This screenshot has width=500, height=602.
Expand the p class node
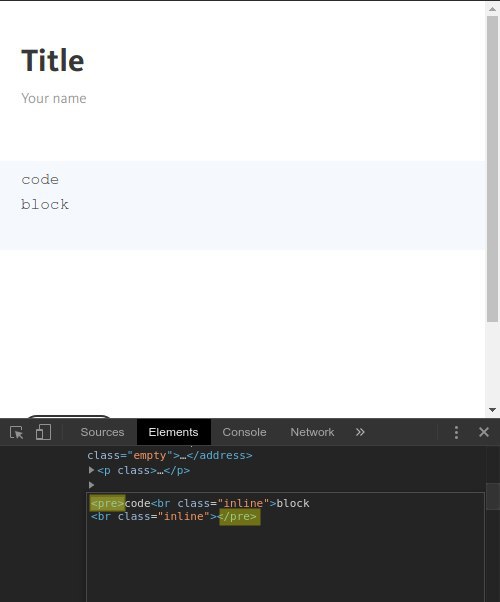click(x=91, y=470)
